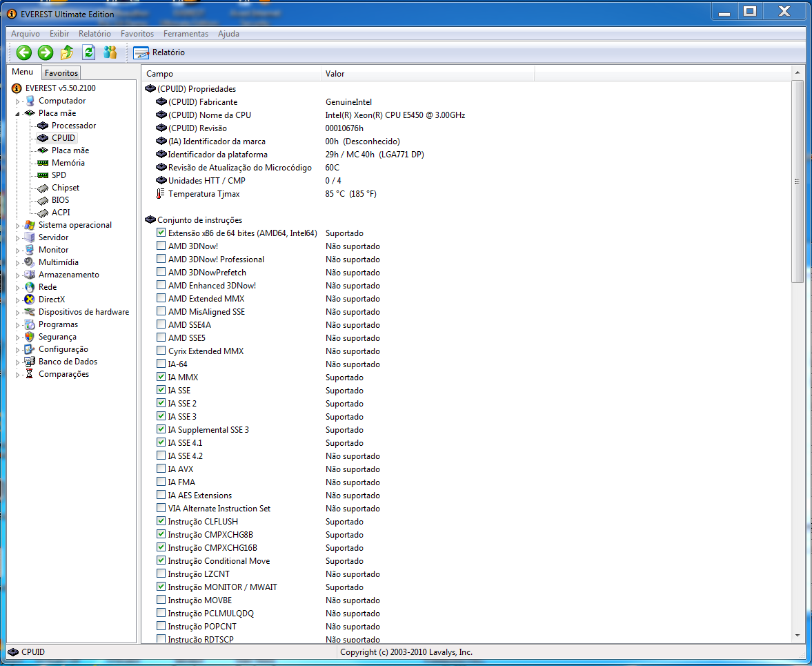Toggle the Instrução POPCNT checkbox
The height and width of the screenshot is (666, 812).
(161, 625)
